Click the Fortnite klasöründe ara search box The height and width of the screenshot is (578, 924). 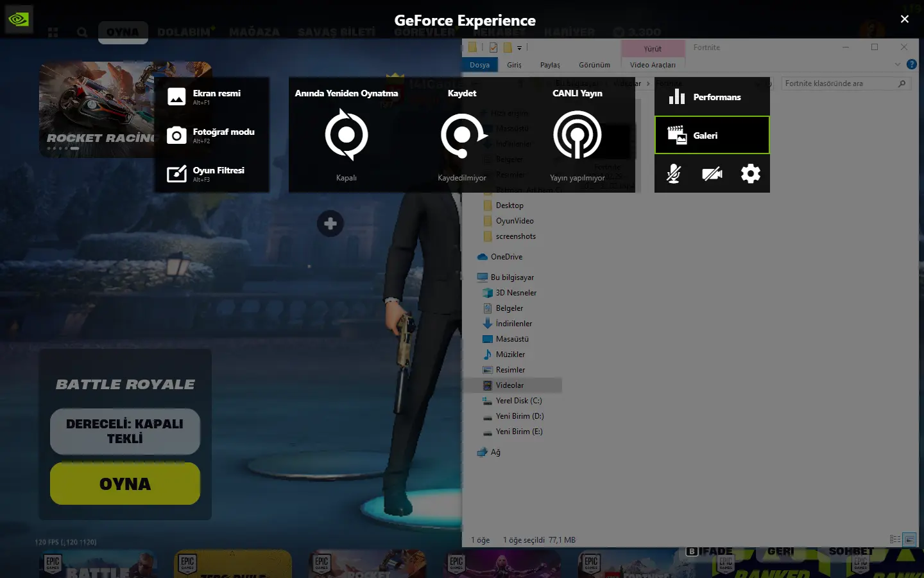tap(846, 83)
